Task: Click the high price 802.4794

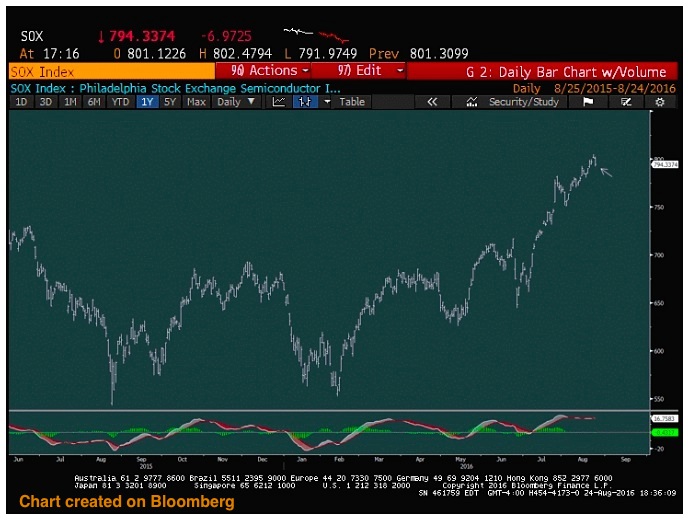Action: click(x=242, y=54)
